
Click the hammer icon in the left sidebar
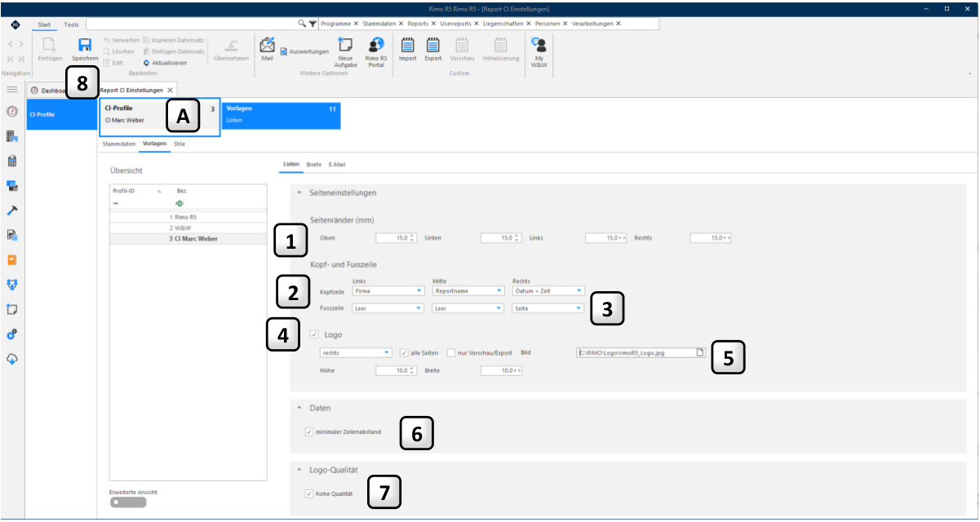[x=12, y=210]
